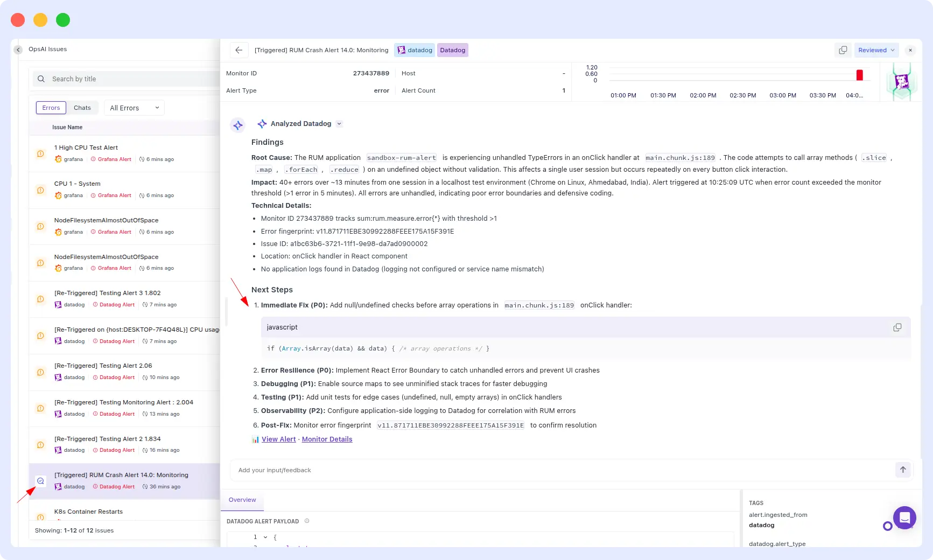Click the Add your input/feedback field
The height and width of the screenshot is (560, 933).
click(x=485, y=470)
